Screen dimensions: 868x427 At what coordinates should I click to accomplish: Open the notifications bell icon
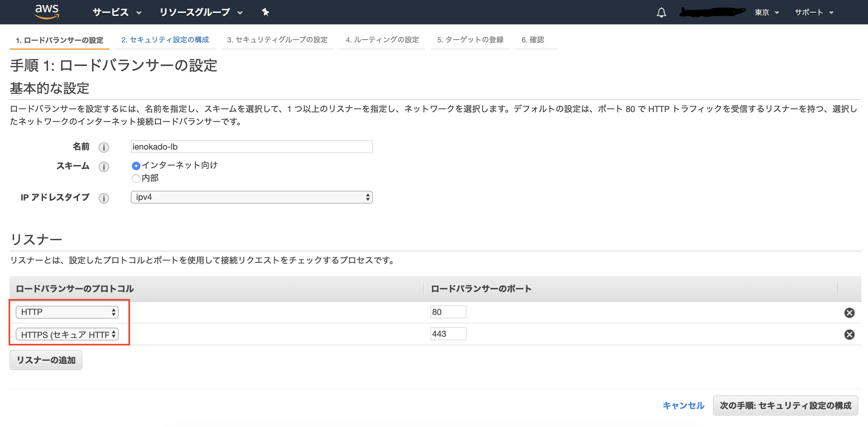point(661,12)
